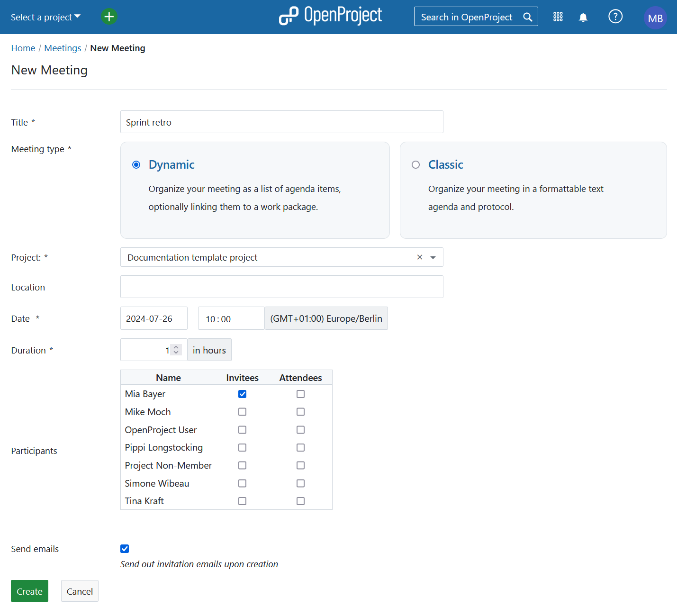Uncheck the Send emails checkbox
This screenshot has height=616, width=677.
(125, 549)
